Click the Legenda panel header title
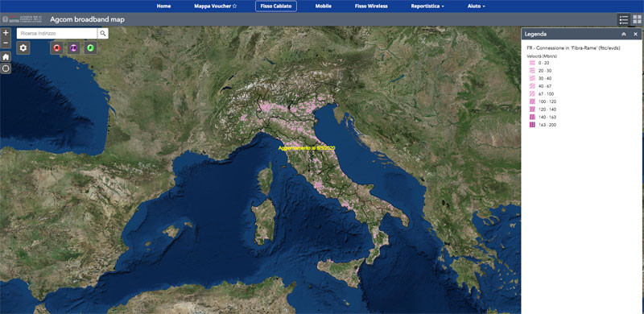644x314 pixels. [x=535, y=34]
